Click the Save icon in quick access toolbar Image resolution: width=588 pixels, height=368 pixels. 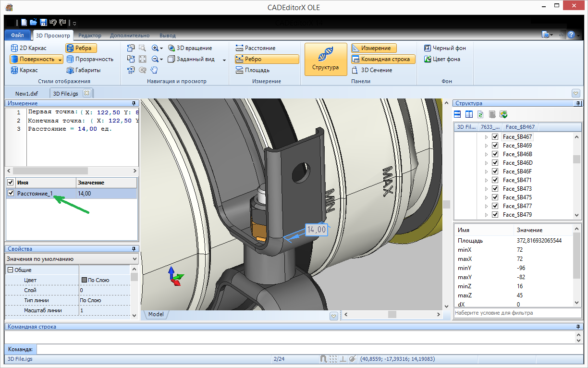pos(43,23)
